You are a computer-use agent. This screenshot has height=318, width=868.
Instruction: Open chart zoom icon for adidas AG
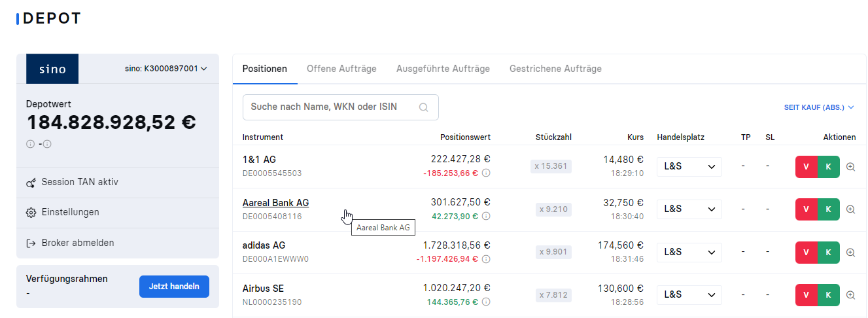850,253
